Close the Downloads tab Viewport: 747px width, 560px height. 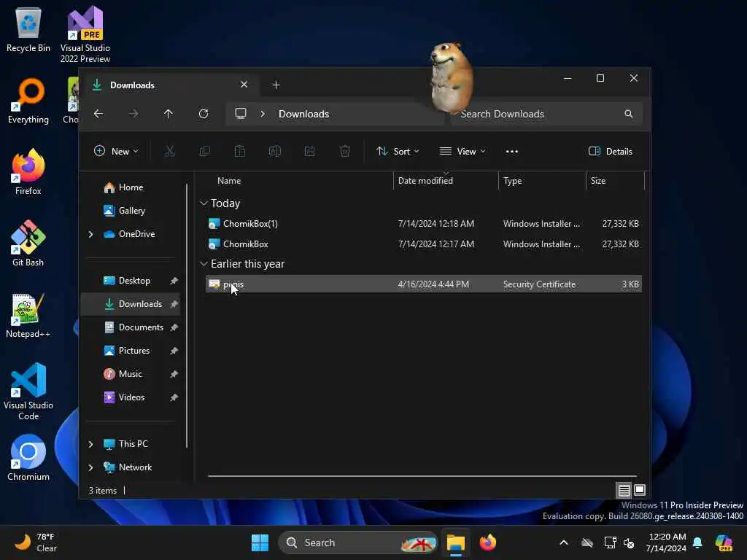244,85
